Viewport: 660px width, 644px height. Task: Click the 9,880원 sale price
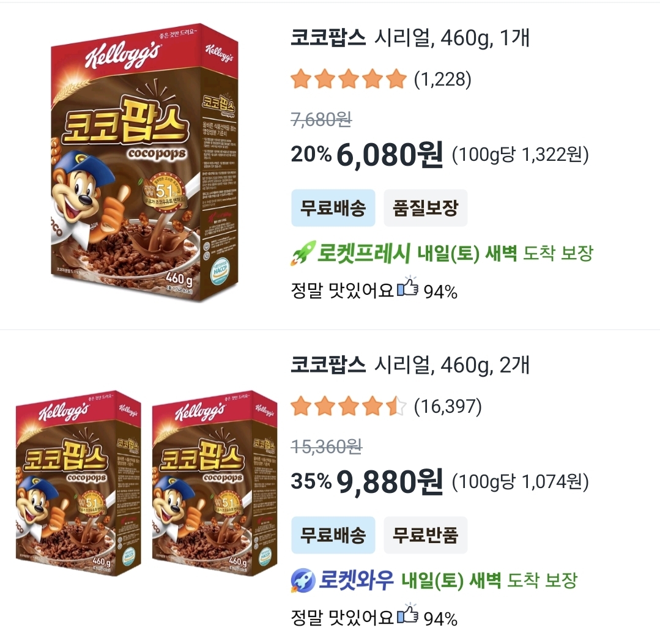pyautogui.click(x=390, y=482)
